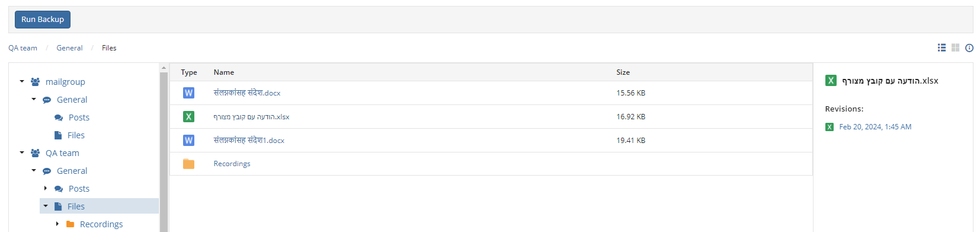
Task: Click the mailgroup team icon in tree
Action: [x=35, y=82]
